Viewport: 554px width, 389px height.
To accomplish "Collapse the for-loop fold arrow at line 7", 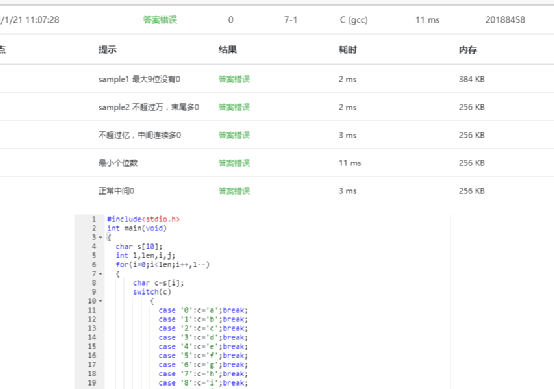I will [x=101, y=274].
